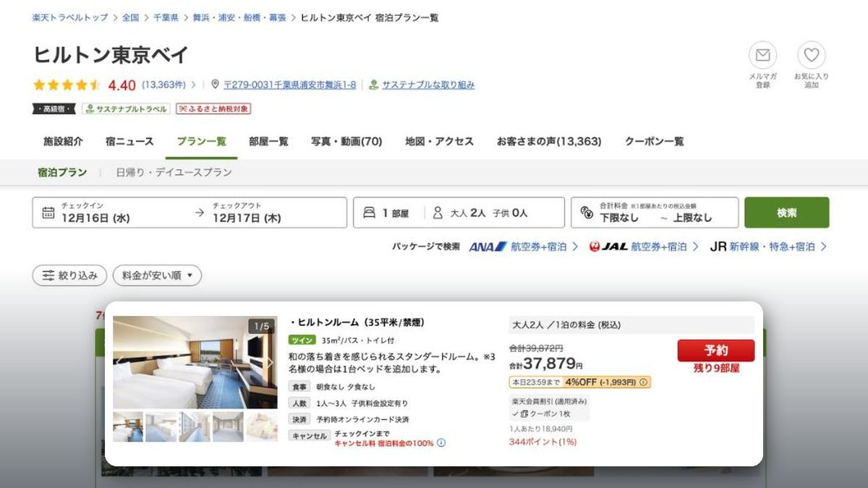Viewport: 868px width, 488px height.
Task: Select the third room thumbnail
Action: pyautogui.click(x=195, y=427)
